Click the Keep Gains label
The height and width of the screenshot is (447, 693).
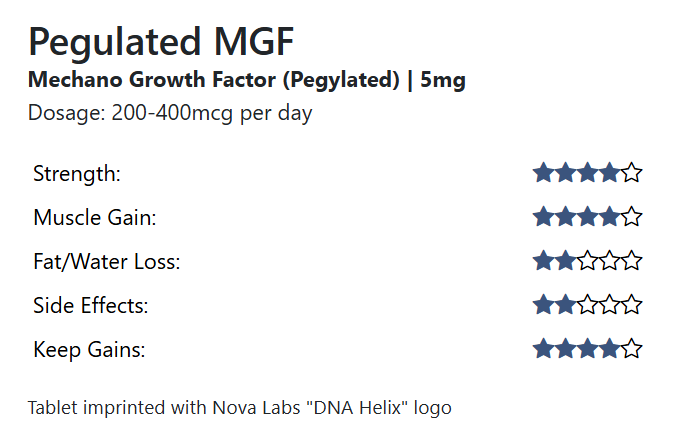[x=90, y=350]
